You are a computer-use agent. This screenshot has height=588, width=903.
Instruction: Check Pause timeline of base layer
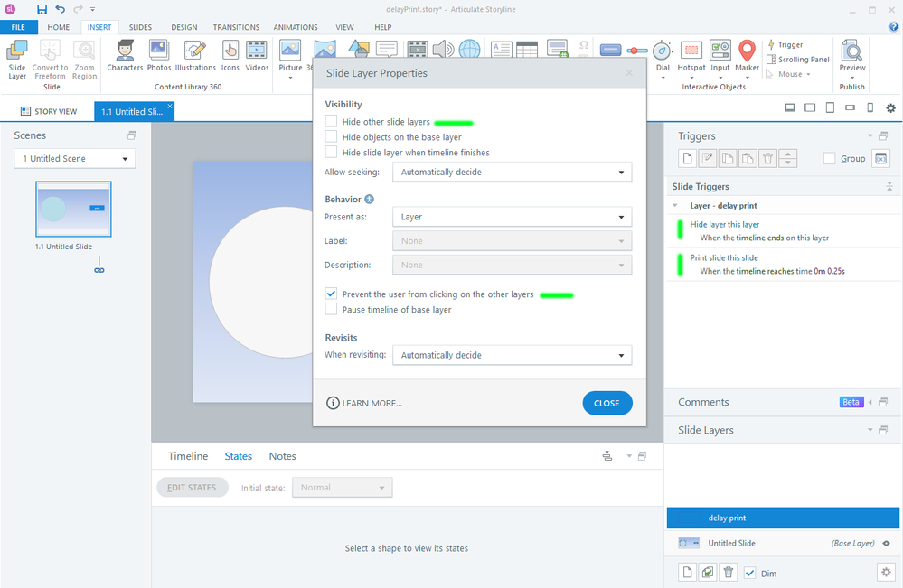tap(332, 310)
